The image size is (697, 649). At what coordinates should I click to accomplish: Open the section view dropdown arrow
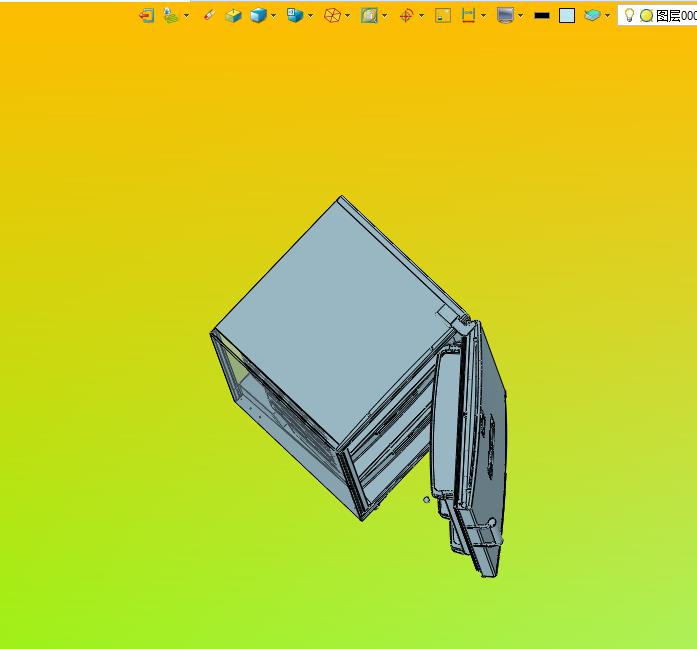coord(385,16)
